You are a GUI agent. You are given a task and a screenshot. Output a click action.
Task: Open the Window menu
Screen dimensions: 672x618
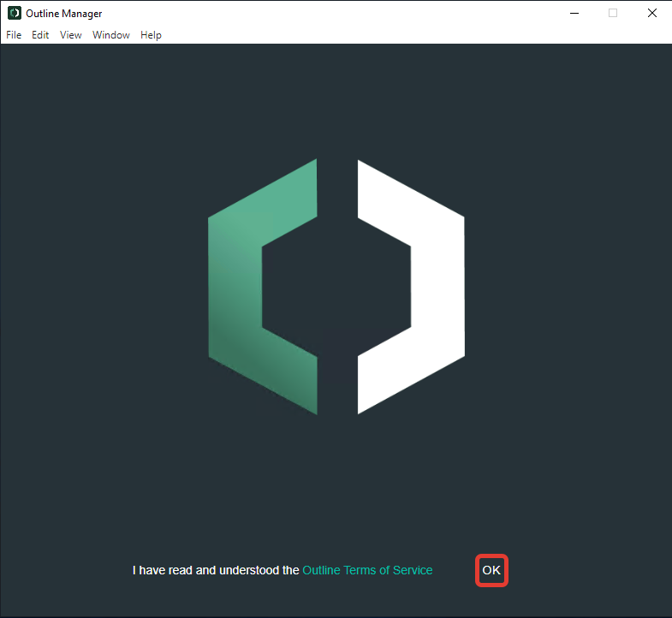coord(111,35)
